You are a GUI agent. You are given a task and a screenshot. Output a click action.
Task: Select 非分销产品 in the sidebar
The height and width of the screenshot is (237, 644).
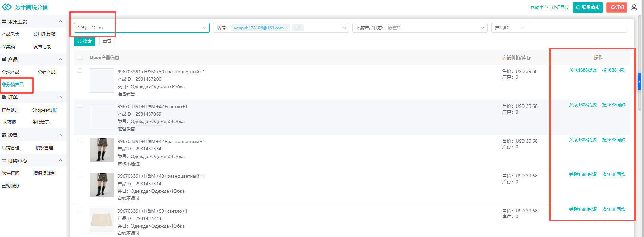(x=13, y=85)
